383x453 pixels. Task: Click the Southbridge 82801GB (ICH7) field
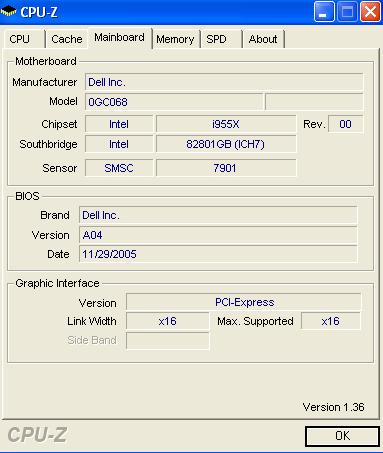[x=226, y=144]
